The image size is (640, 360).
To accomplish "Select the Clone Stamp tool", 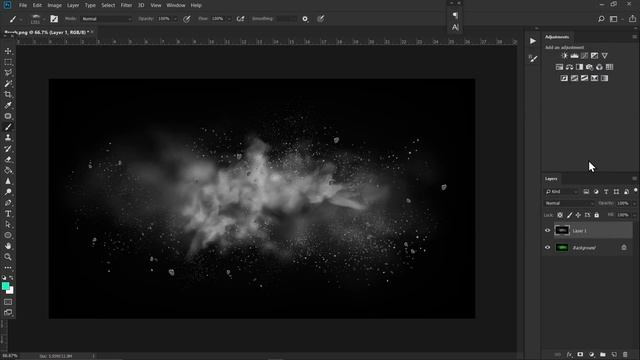I will pyautogui.click(x=8, y=138).
